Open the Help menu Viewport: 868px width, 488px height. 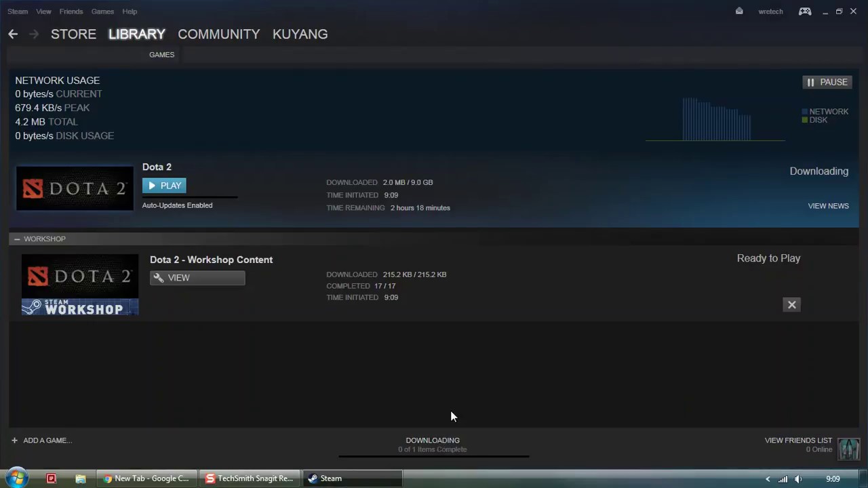point(130,12)
